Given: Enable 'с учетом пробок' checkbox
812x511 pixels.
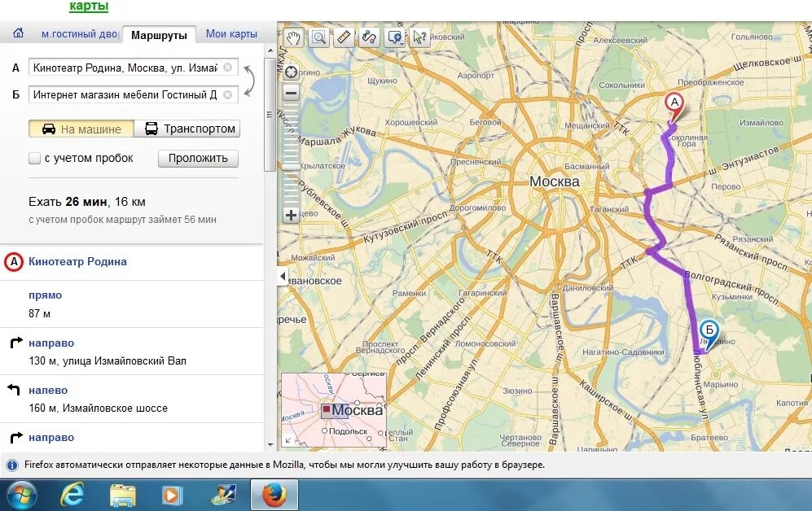Looking at the screenshot, I should [34, 159].
